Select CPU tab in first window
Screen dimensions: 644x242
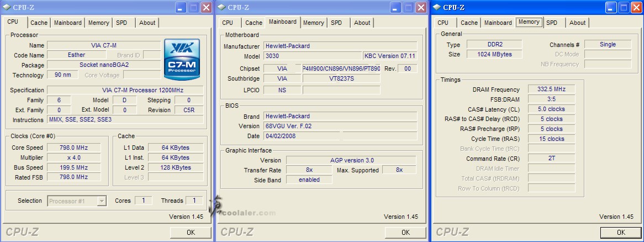click(13, 22)
